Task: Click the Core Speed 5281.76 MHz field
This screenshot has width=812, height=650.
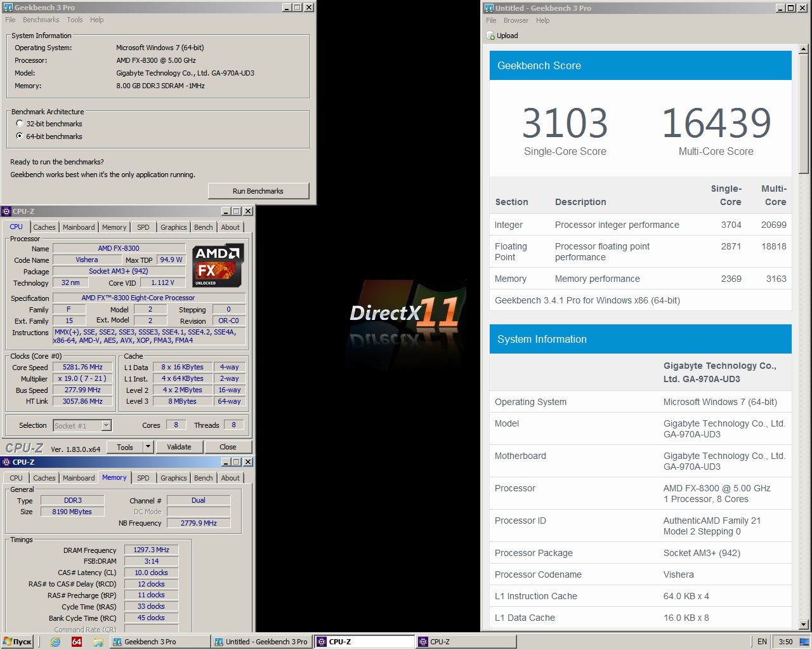Action: pyautogui.click(x=82, y=367)
